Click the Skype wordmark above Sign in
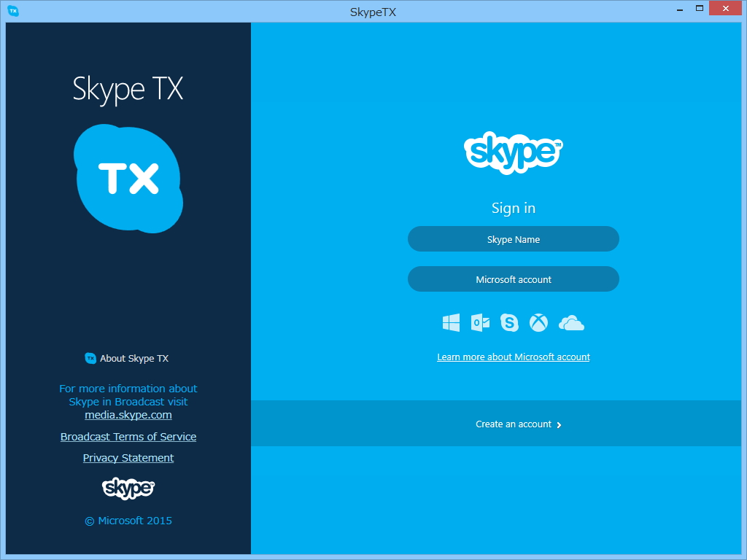The width and height of the screenshot is (747, 560). [513, 152]
